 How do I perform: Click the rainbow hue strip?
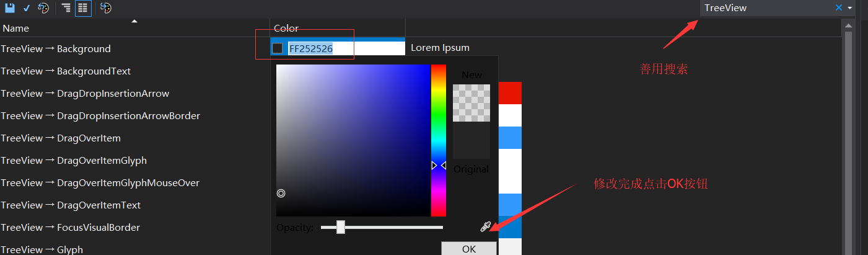[439, 140]
